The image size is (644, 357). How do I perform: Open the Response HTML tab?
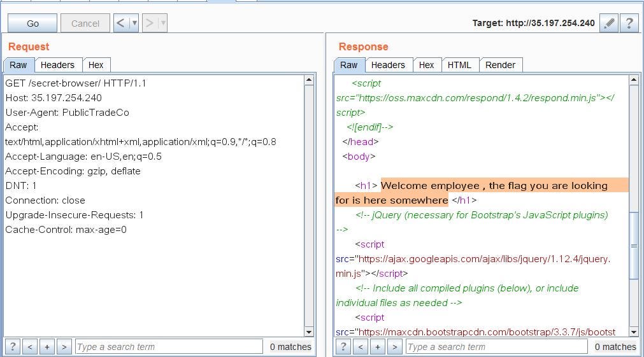(459, 65)
